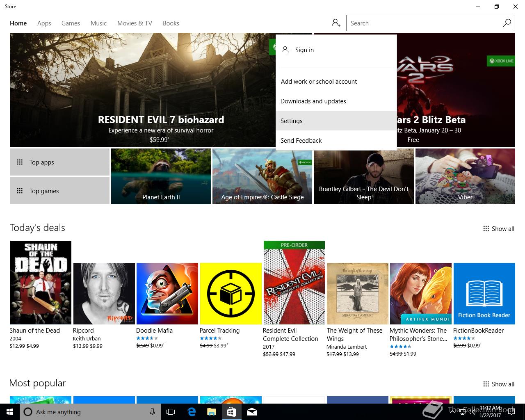Image resolution: width=525 pixels, height=420 pixels.
Task: Click the Most popular heading
Action: coord(37,383)
